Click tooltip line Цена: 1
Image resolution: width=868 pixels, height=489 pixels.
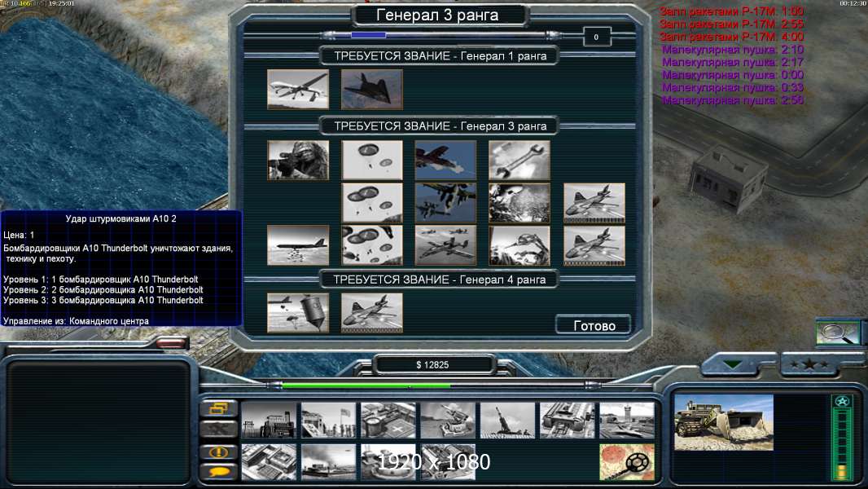click(18, 235)
